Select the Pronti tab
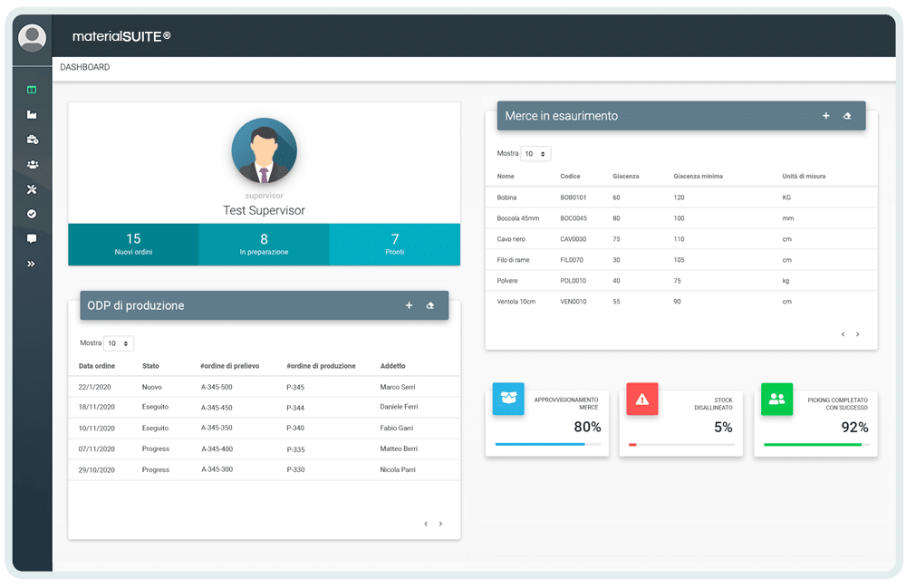The width and height of the screenshot is (906, 588). tap(394, 245)
